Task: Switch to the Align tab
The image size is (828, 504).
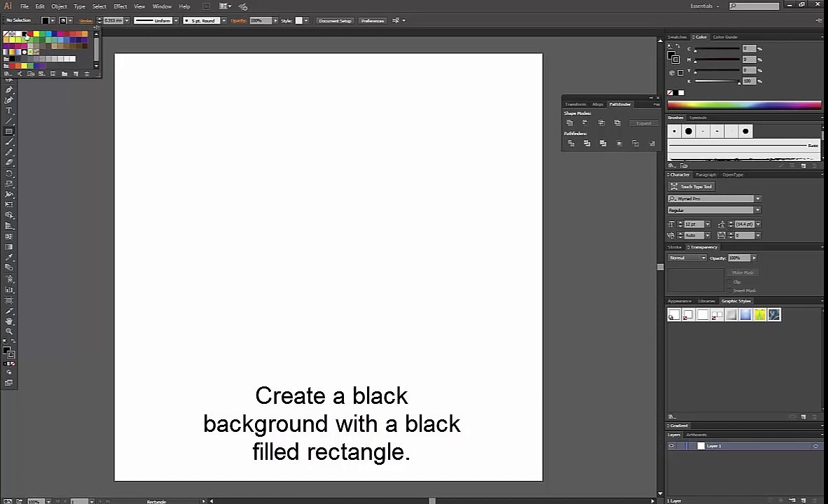Action: click(x=598, y=104)
